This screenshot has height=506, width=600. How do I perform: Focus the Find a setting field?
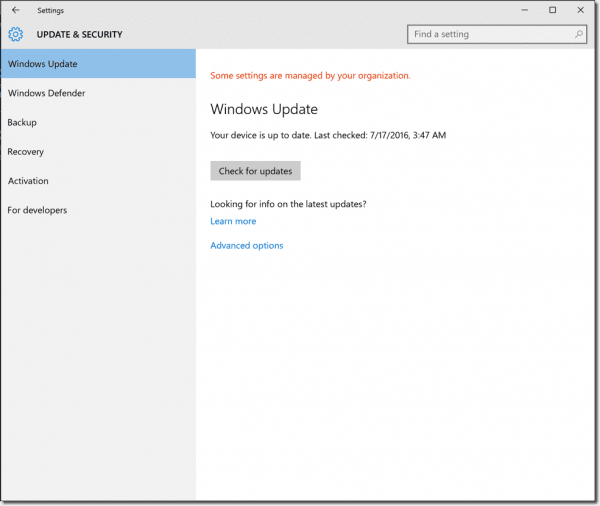[x=497, y=34]
